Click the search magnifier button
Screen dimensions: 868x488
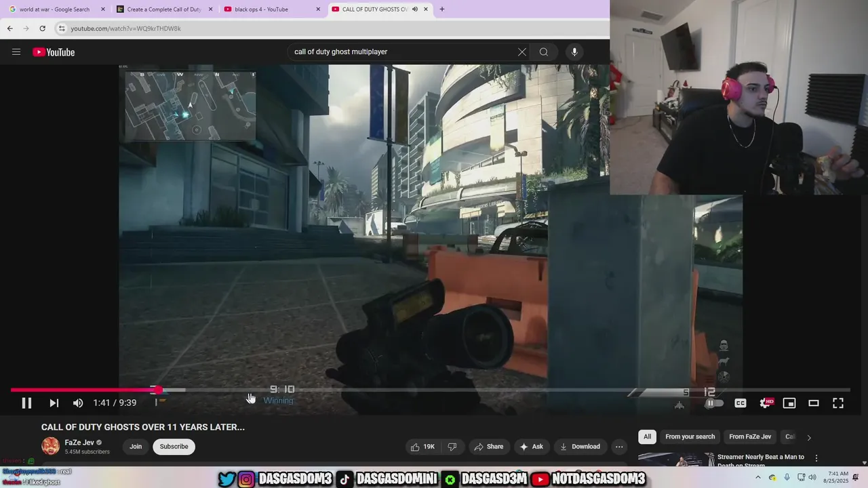(x=544, y=52)
